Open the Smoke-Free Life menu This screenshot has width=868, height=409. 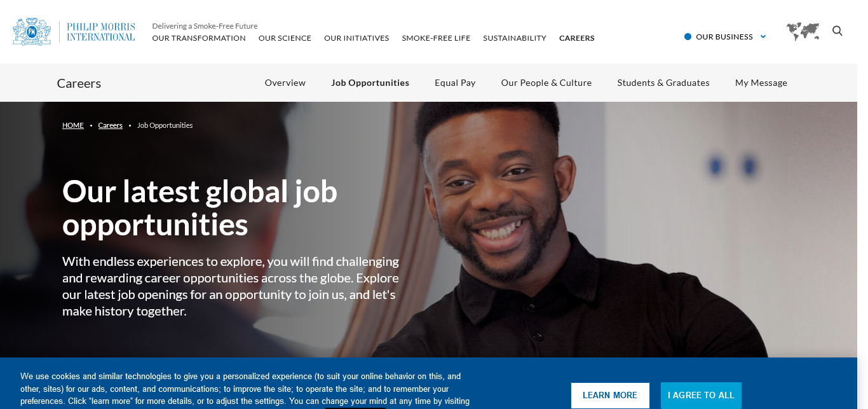click(436, 38)
